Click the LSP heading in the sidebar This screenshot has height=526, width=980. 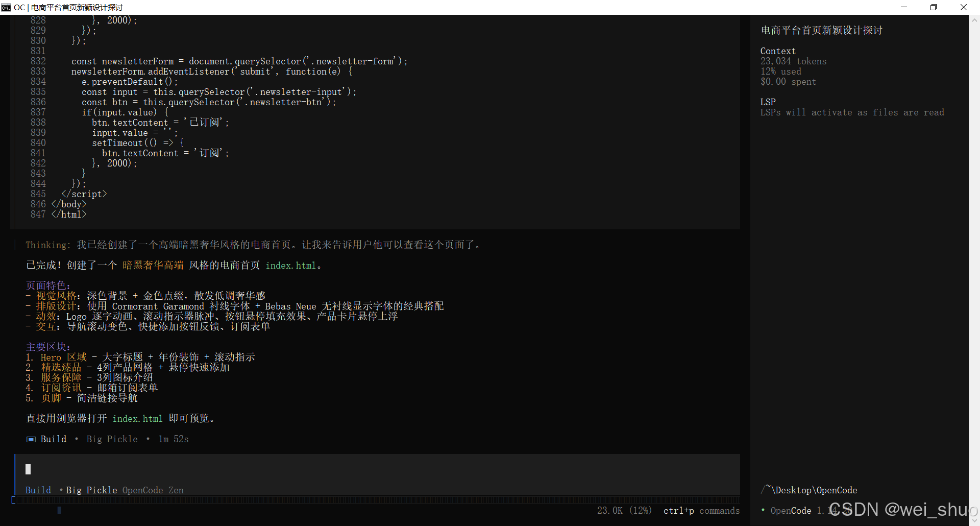(768, 102)
